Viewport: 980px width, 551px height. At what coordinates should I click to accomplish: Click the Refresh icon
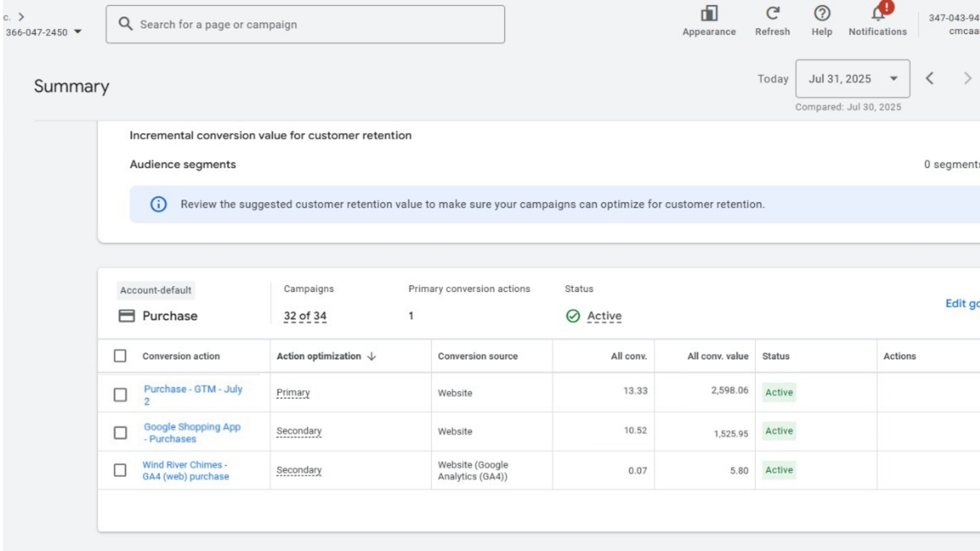pyautogui.click(x=772, y=14)
